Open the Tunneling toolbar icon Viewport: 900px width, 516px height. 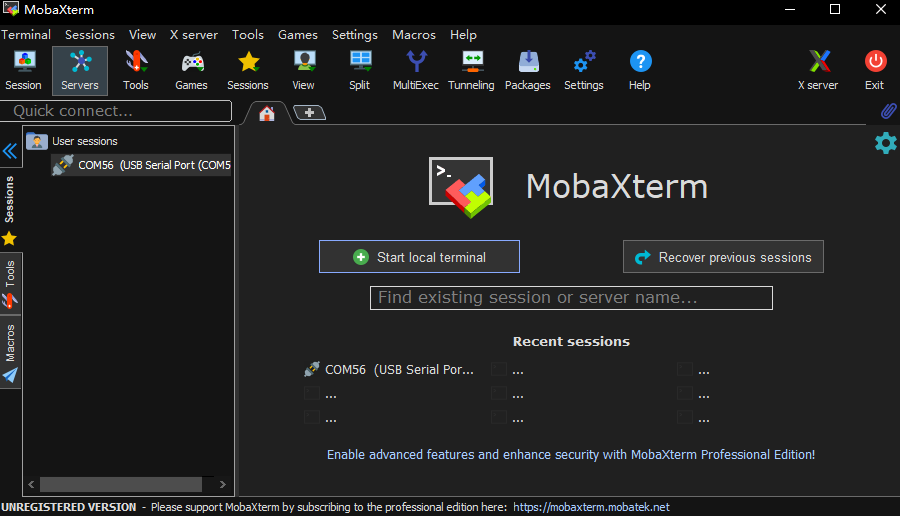471,71
